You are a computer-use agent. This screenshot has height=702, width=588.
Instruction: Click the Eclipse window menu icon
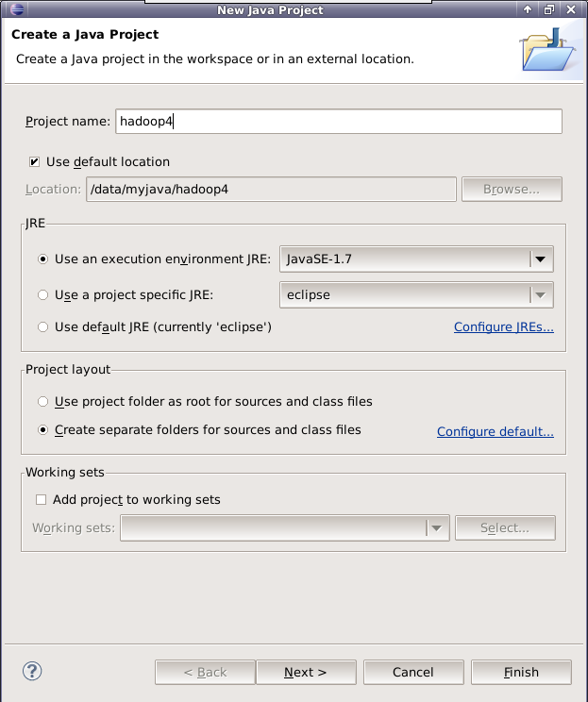pyautogui.click(x=10, y=9)
